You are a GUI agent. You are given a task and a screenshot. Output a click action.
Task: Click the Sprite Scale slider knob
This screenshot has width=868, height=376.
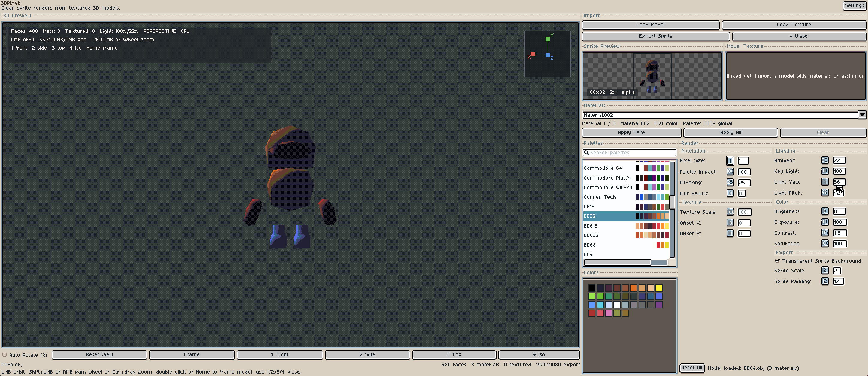(825, 270)
